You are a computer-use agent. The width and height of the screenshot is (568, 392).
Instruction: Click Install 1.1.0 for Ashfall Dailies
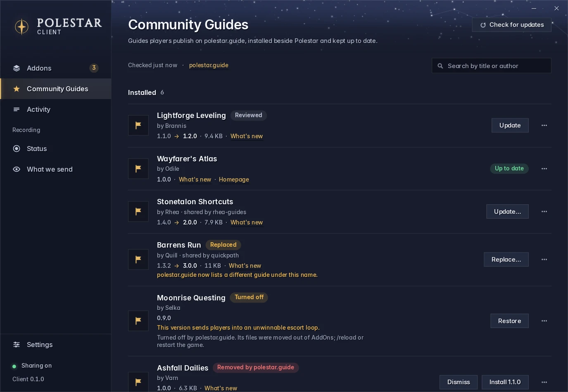coord(505,382)
